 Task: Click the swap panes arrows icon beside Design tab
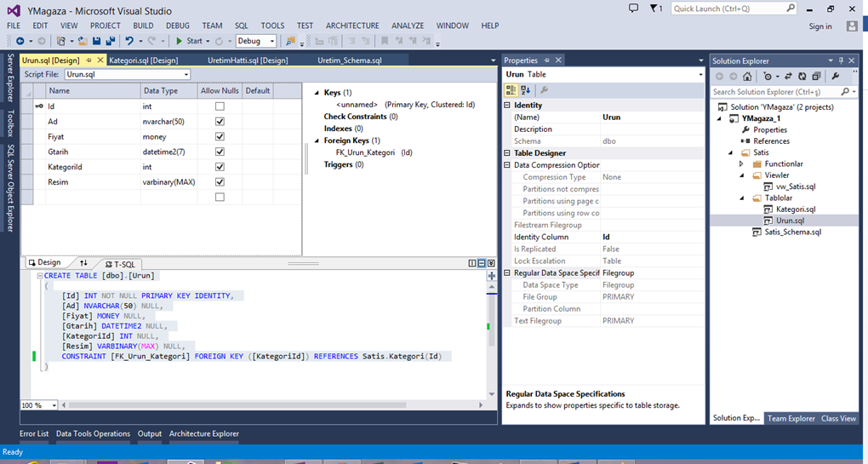tap(83, 263)
